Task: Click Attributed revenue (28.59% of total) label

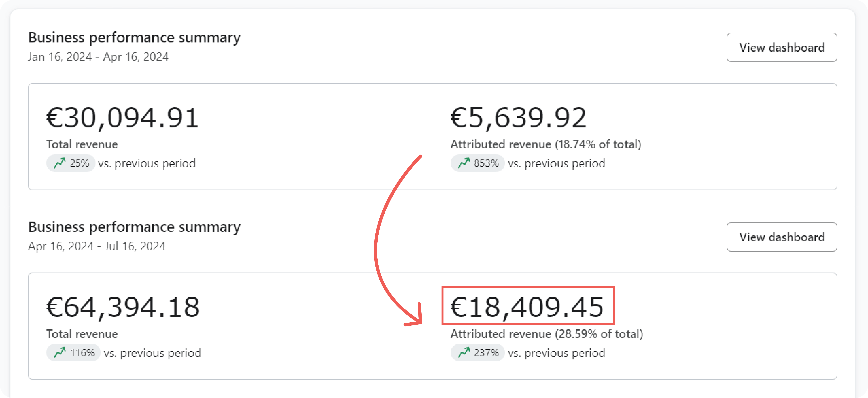Action: click(x=547, y=334)
